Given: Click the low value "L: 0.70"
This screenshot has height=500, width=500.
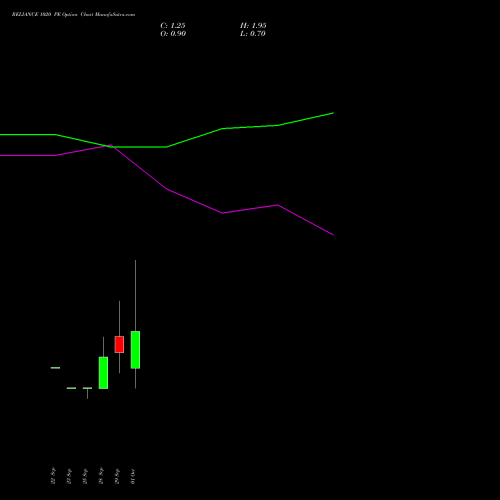Looking at the screenshot, I should pos(253,34).
